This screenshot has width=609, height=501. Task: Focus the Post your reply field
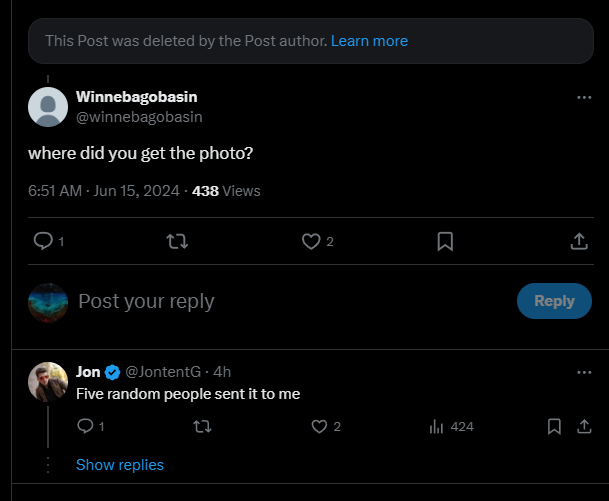[x=291, y=301]
